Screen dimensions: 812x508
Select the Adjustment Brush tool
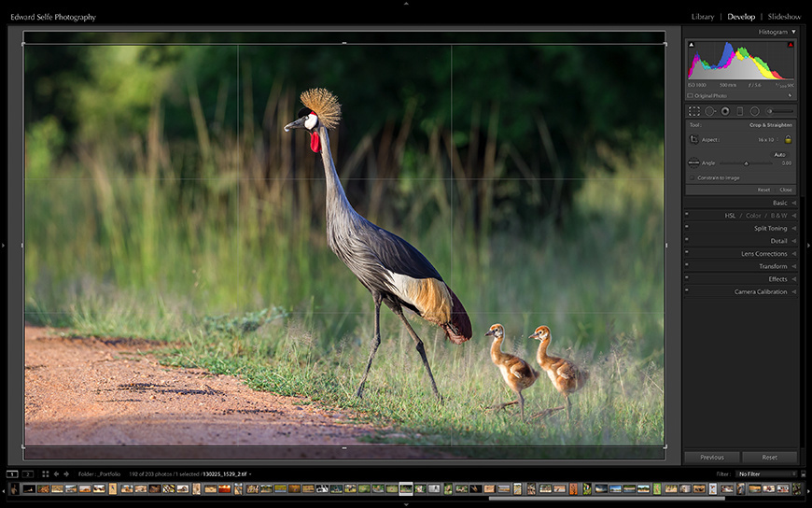[779, 111]
